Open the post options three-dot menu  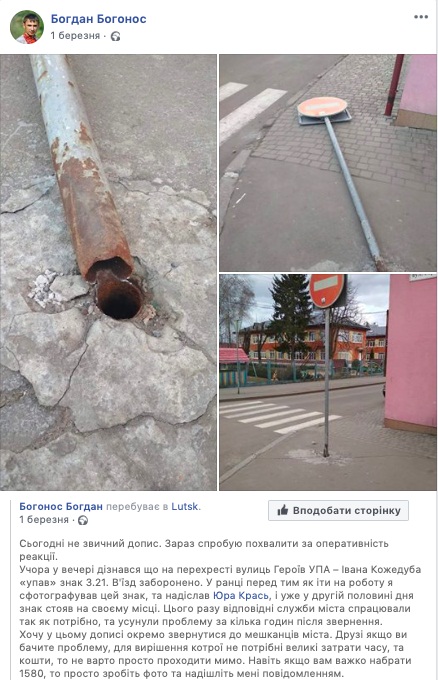(421, 17)
